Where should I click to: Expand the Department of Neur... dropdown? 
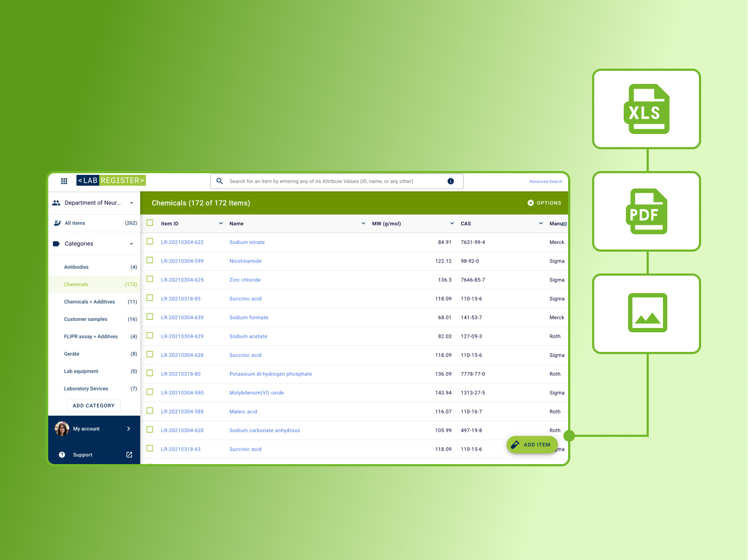[x=131, y=203]
